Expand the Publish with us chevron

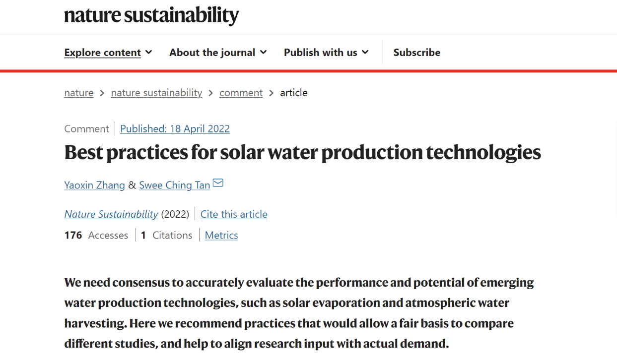click(x=365, y=52)
